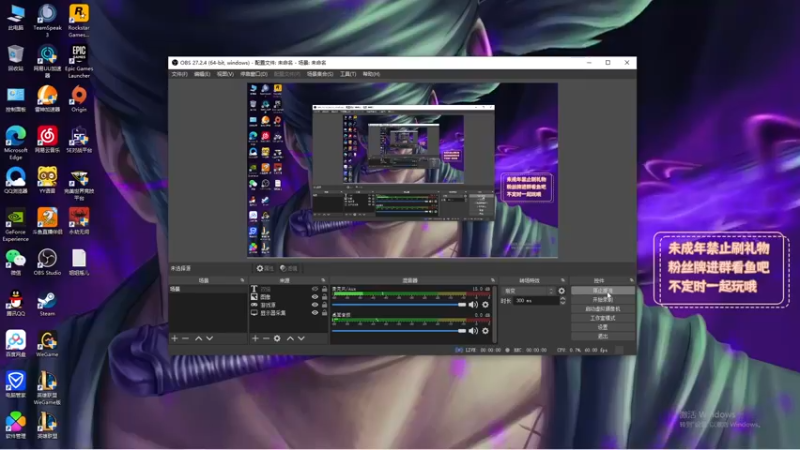Toggle visibility eye of the 游戏源 source
The width and height of the screenshot is (800, 450).
click(x=315, y=305)
